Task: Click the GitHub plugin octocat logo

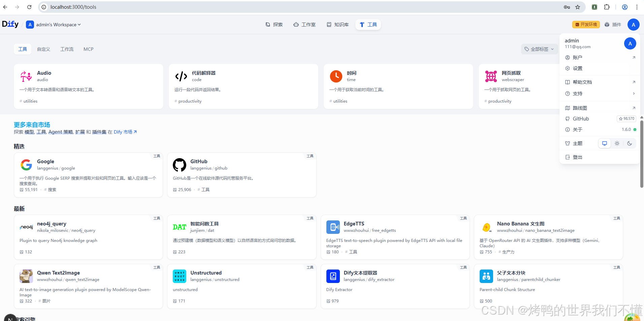Action: click(180, 165)
